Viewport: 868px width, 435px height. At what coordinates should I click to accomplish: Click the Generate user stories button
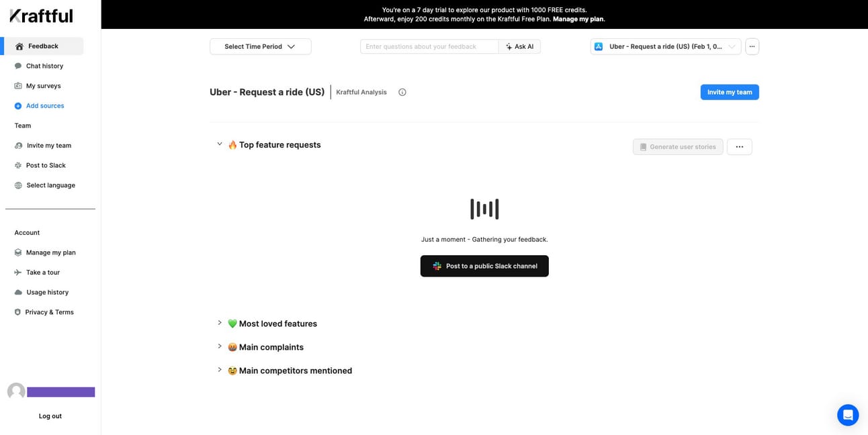678,147
